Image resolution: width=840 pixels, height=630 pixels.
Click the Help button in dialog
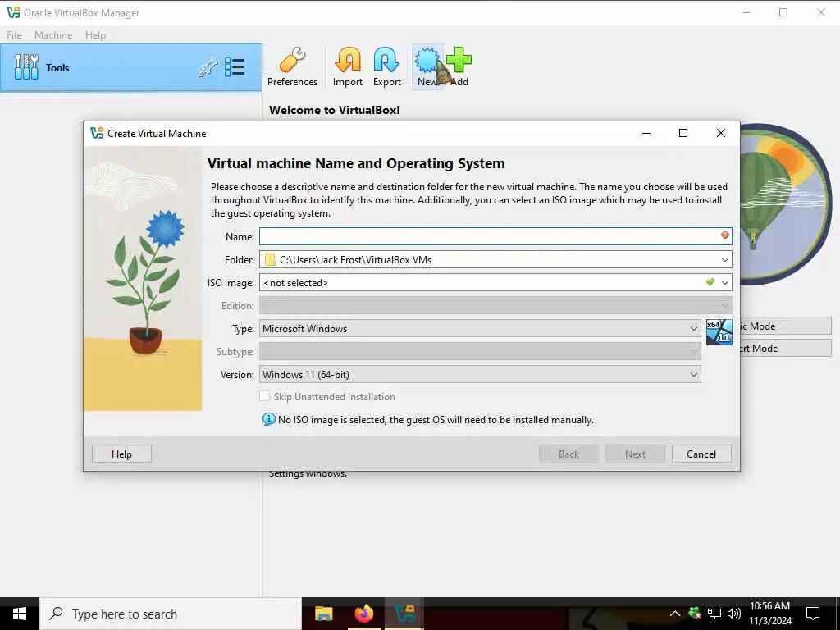121,454
